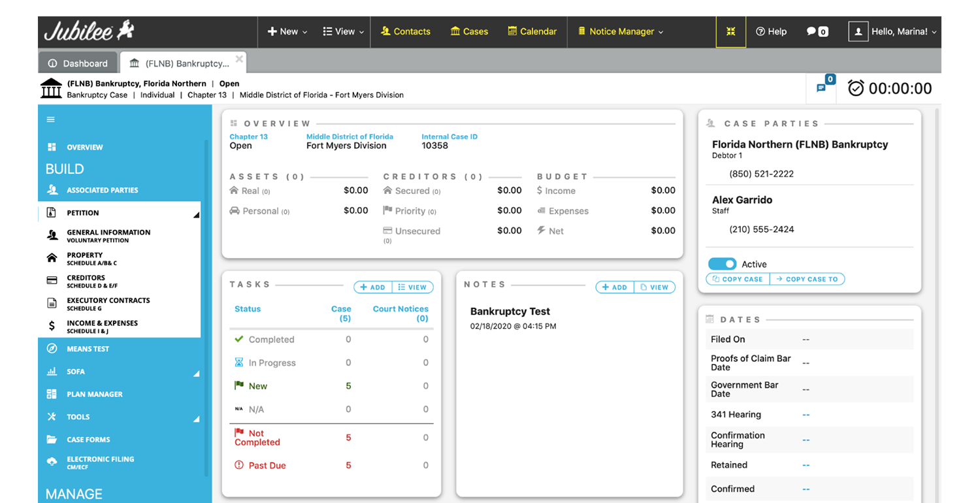Click the Past Due count 5
The height and width of the screenshot is (503, 980).
[x=348, y=465]
